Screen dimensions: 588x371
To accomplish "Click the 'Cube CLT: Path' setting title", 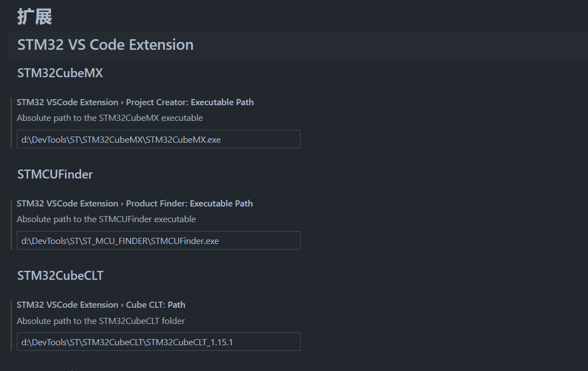I will point(101,304).
